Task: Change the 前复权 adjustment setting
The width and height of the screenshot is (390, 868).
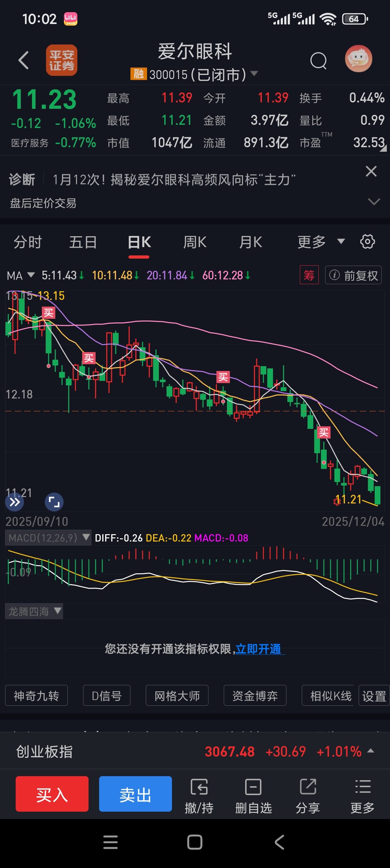Action: pos(353,275)
